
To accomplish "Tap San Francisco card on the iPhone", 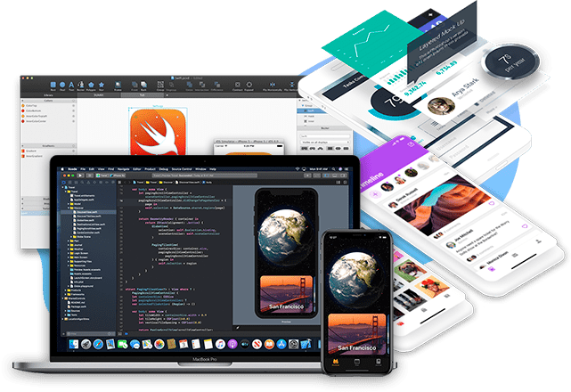I will tap(357, 334).
